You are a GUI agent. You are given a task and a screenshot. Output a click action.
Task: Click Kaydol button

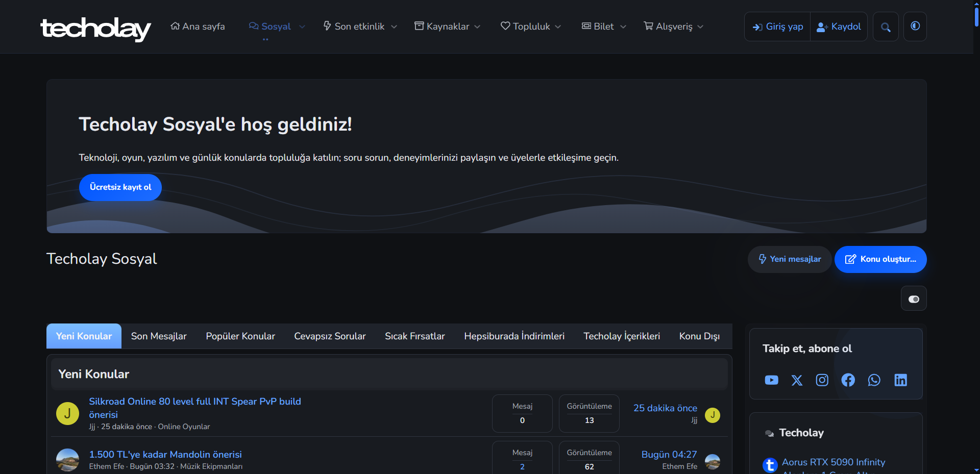(x=839, y=27)
